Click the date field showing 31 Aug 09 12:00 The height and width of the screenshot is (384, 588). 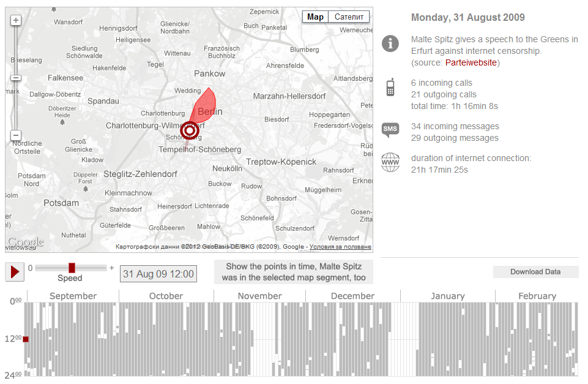(x=158, y=274)
